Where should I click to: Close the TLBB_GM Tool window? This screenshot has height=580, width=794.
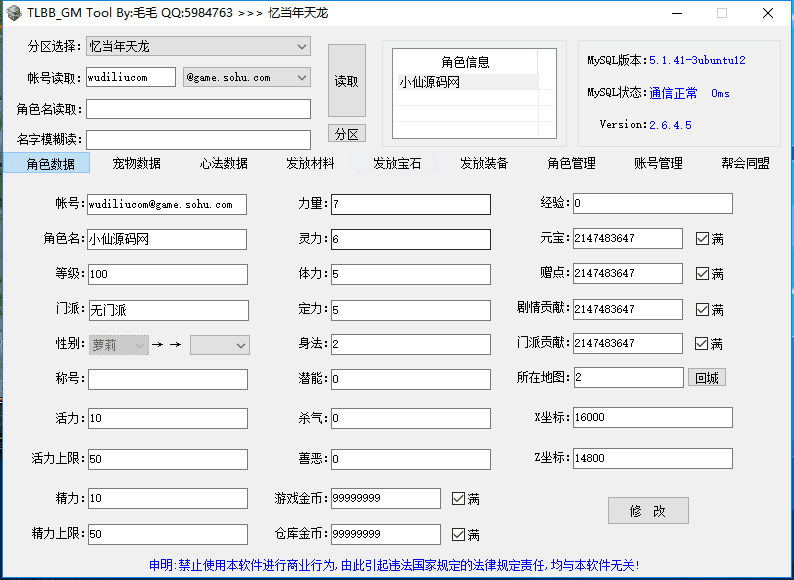[768, 13]
